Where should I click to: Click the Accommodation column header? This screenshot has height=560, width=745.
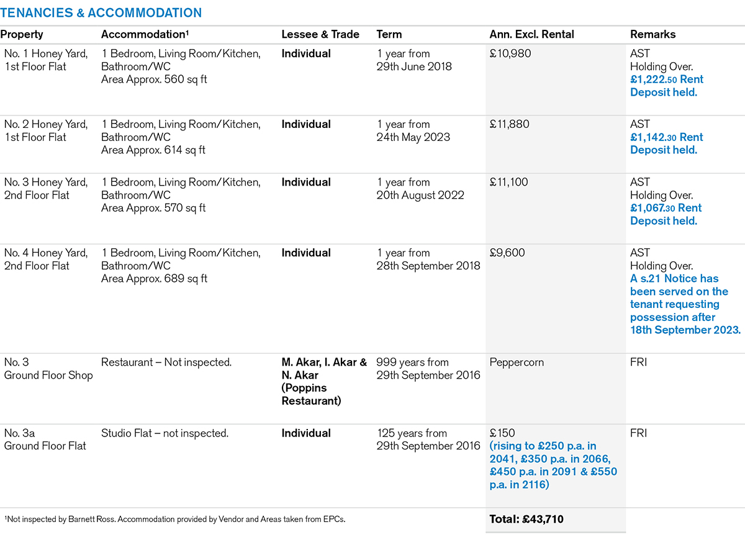(144, 35)
